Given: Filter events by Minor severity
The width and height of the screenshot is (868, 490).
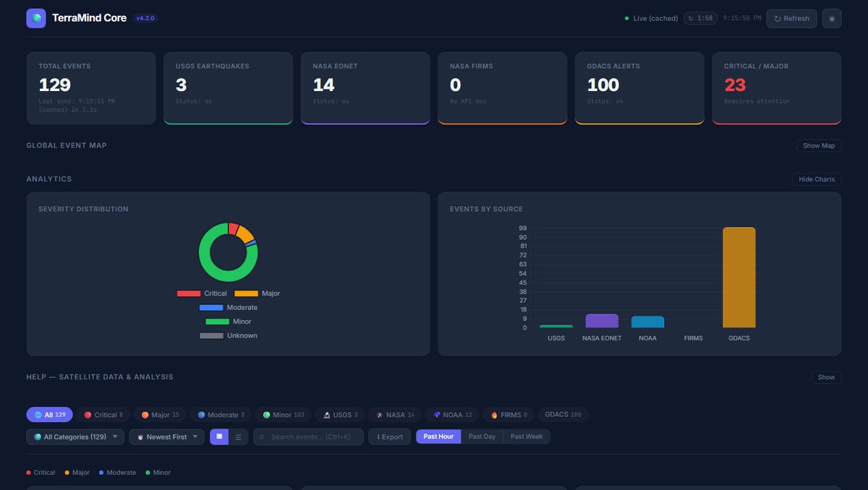Looking at the screenshot, I should [284, 415].
